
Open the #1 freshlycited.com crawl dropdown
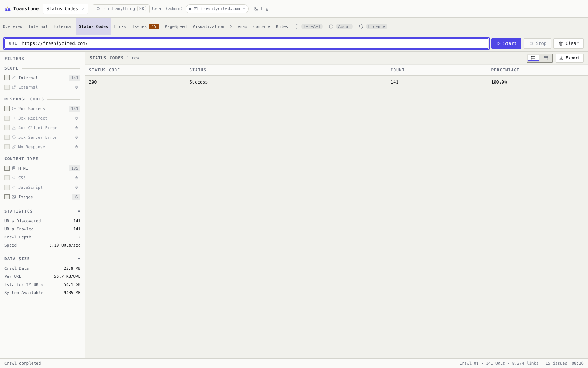217,9
